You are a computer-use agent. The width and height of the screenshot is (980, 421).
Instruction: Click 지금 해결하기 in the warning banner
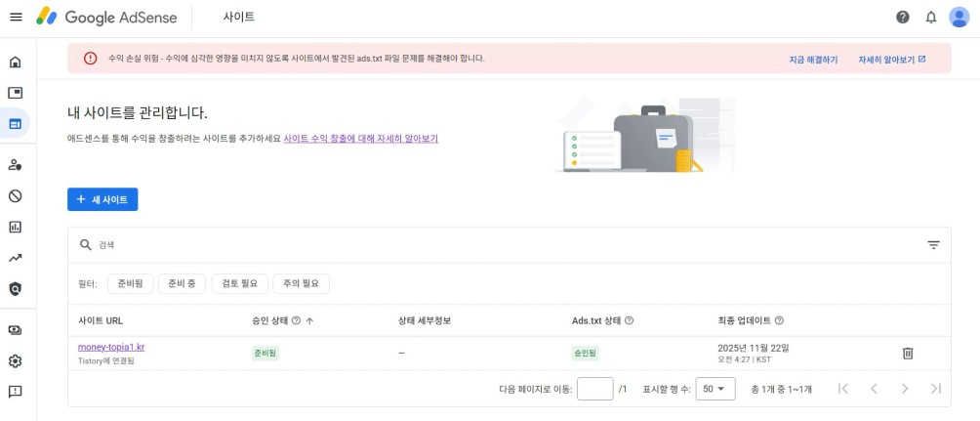(x=813, y=60)
